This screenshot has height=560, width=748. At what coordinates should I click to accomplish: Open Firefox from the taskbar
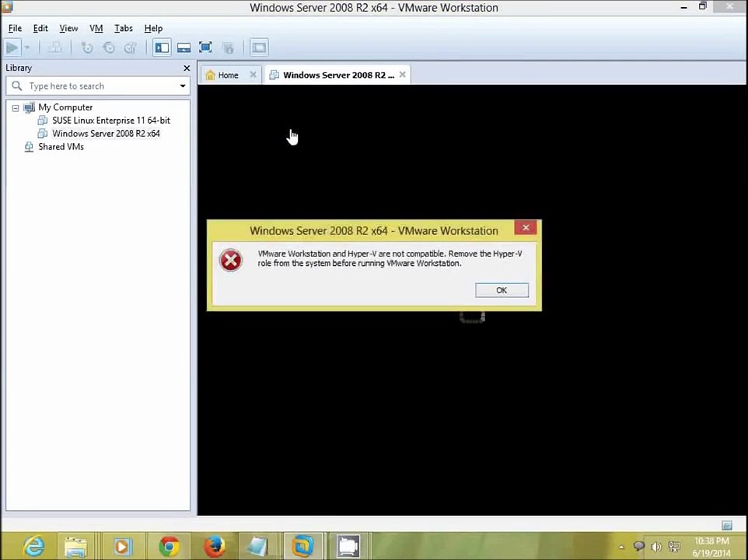(215, 547)
